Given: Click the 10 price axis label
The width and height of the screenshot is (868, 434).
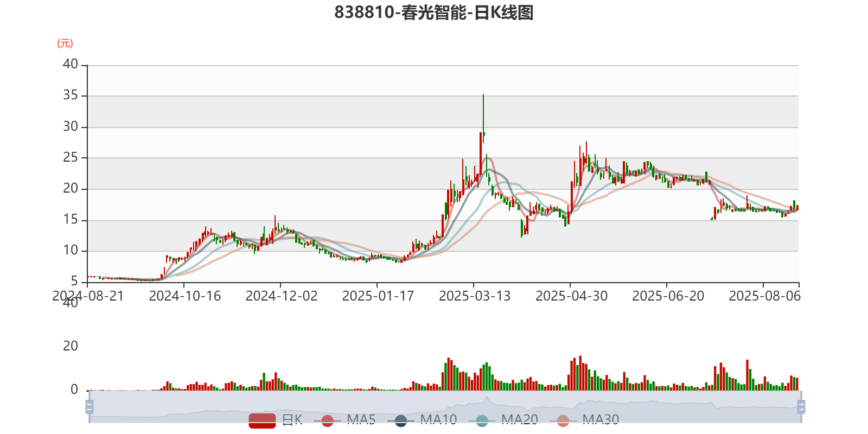Looking at the screenshot, I should (71, 250).
